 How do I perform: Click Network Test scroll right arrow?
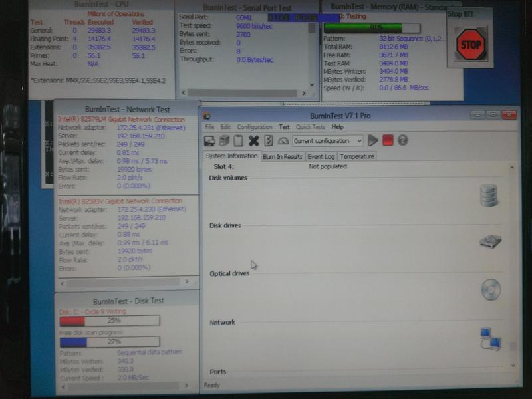pos(187,281)
